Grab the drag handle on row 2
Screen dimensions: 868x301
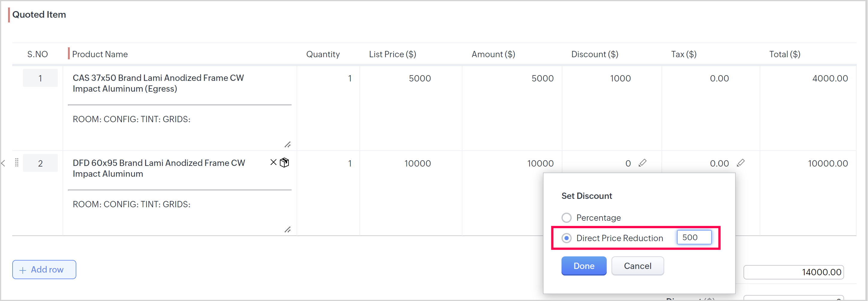[16, 163]
